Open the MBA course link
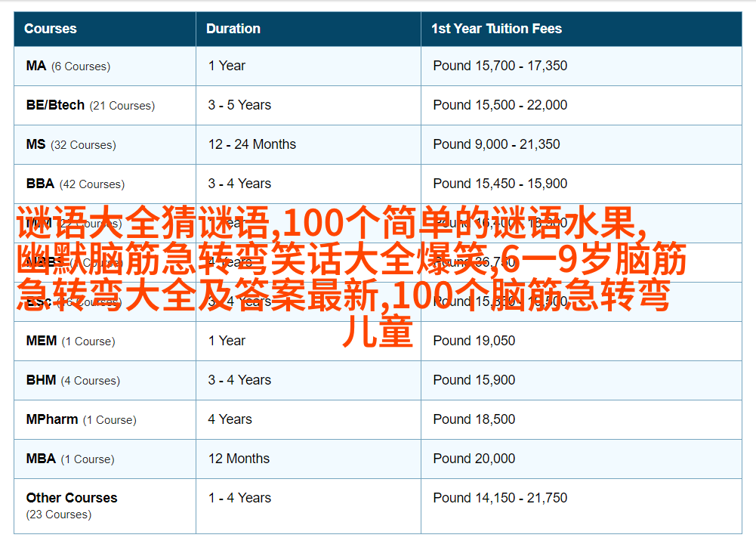The width and height of the screenshot is (756, 544). tap(41, 459)
